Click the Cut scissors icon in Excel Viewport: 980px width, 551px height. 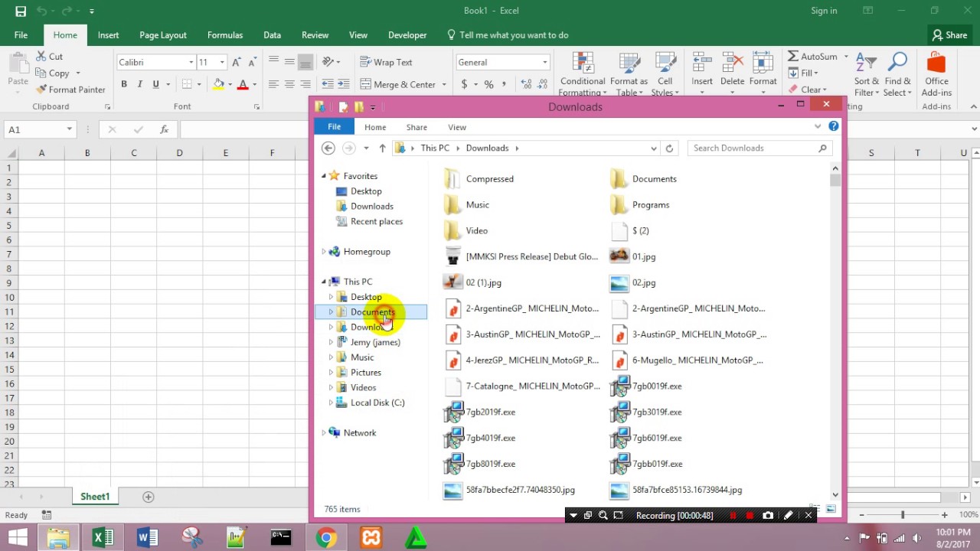point(41,57)
